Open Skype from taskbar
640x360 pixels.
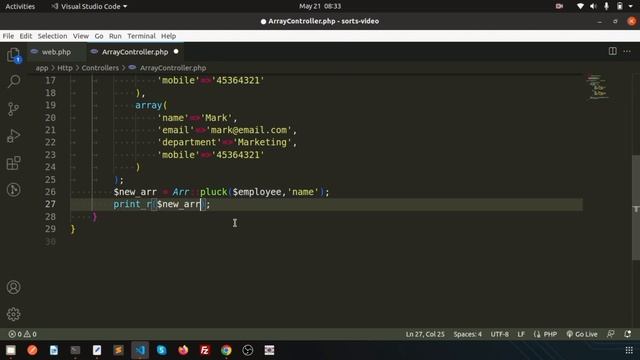coord(162,350)
